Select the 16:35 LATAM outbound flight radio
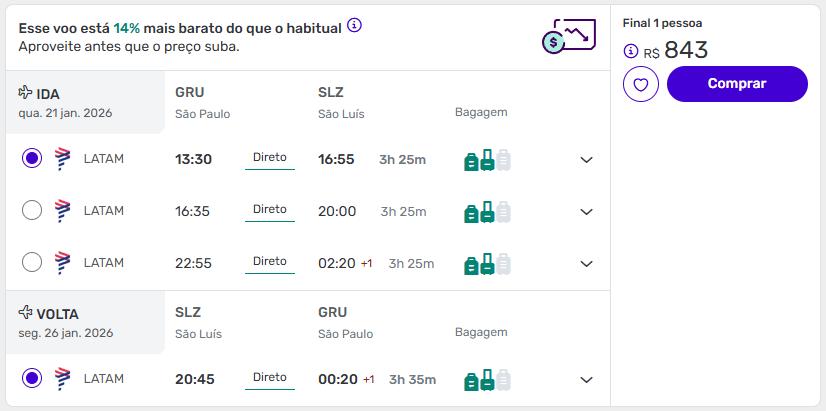Image resolution: width=826 pixels, height=411 pixels. [32, 210]
